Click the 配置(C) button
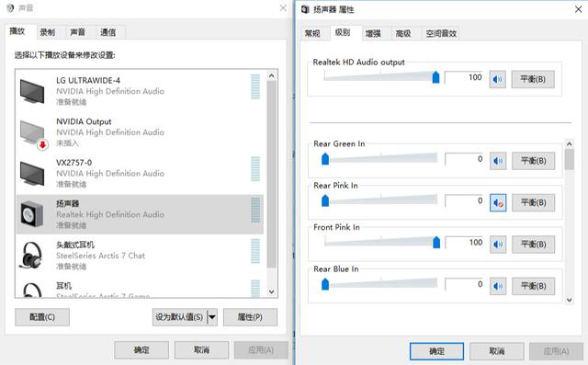 coord(42,317)
